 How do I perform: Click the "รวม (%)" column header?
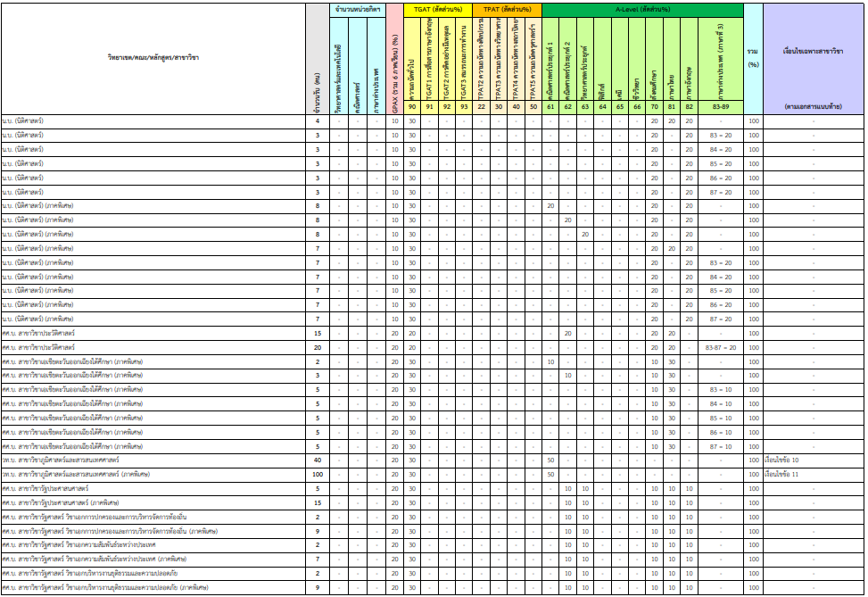tap(754, 58)
